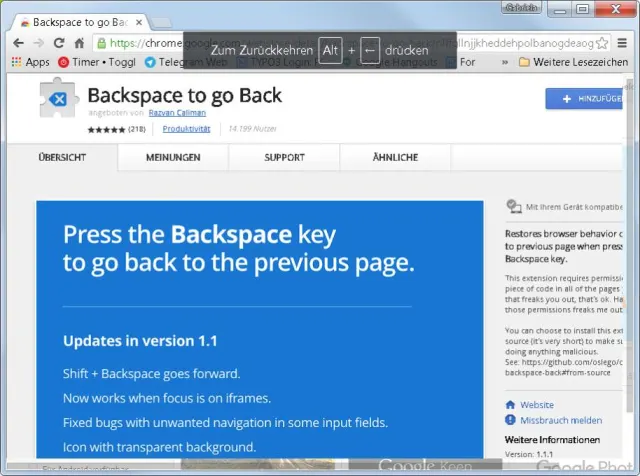The height and width of the screenshot is (476, 640).
Task: Click the Backspace to go Back title
Action: [x=184, y=96]
